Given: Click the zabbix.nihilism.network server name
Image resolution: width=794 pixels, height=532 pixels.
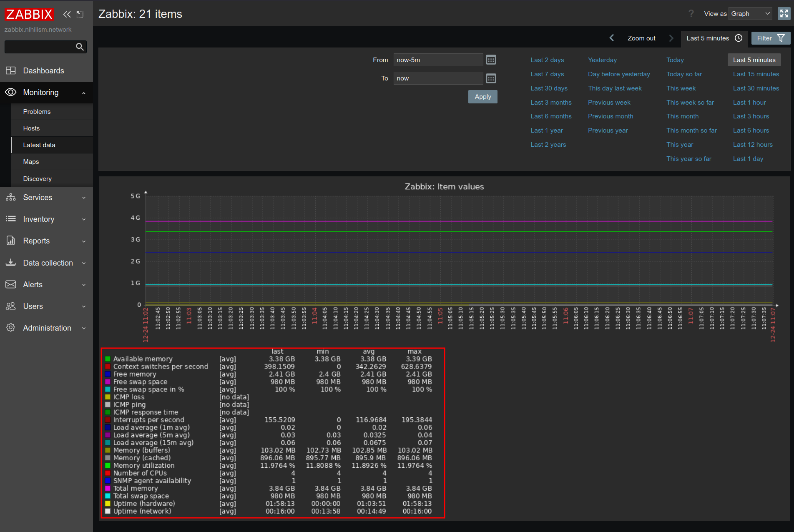Looking at the screenshot, I should point(38,30).
